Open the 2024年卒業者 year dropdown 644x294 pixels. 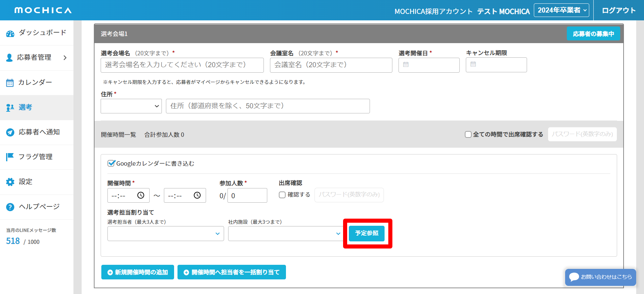coord(562,10)
